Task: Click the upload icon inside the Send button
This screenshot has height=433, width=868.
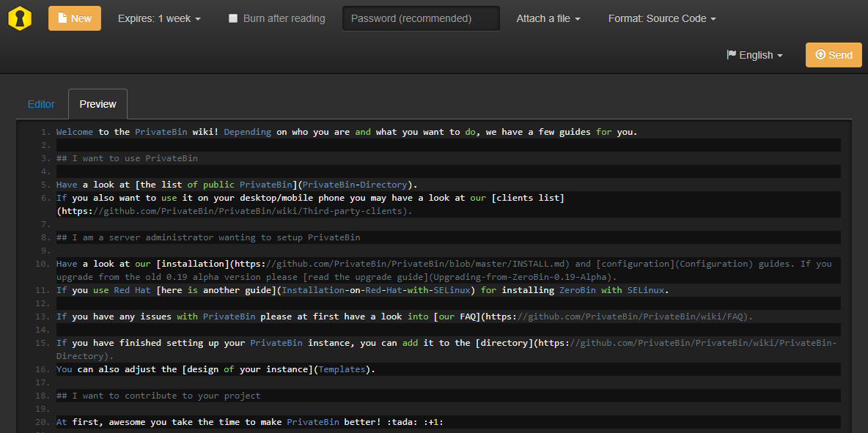Action: pyautogui.click(x=820, y=54)
